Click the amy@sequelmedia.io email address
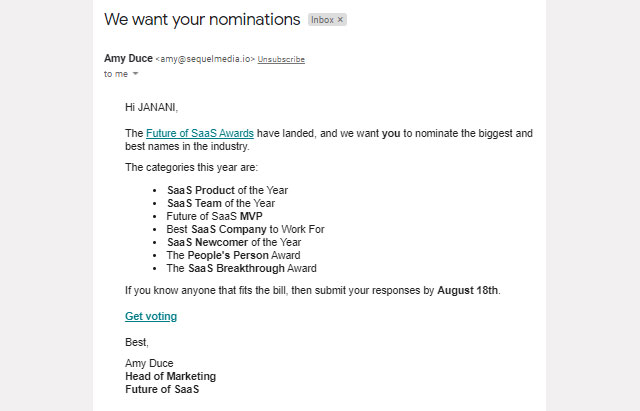This screenshot has height=411, width=640. [205, 60]
